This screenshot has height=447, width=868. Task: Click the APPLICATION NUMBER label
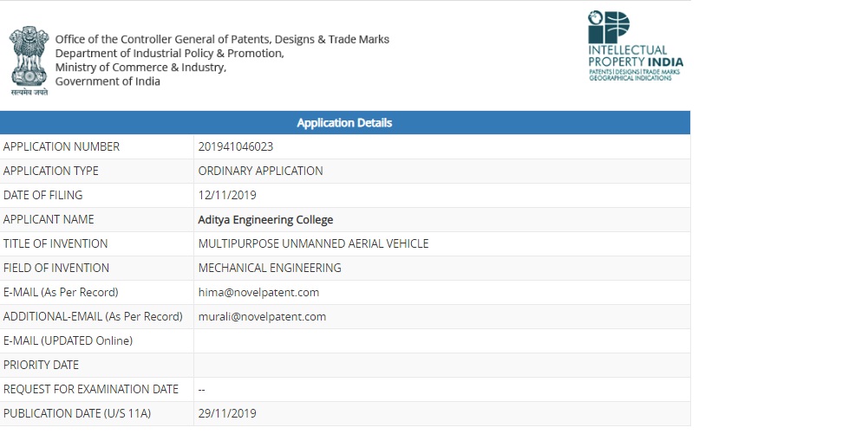coord(62,146)
